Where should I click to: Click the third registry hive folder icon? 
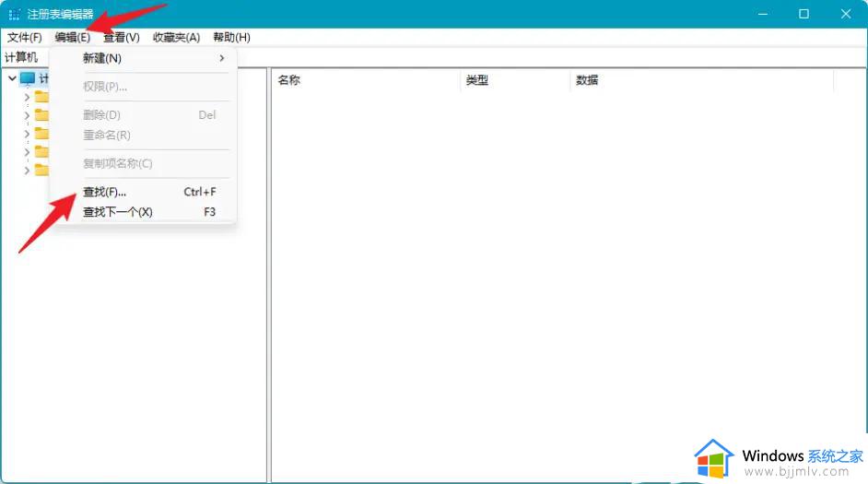click(41, 134)
